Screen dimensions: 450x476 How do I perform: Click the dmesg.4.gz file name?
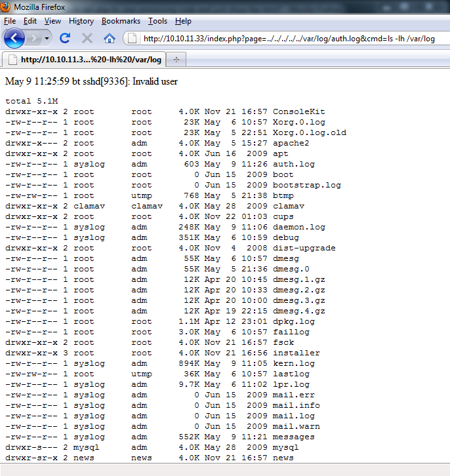tap(298, 311)
